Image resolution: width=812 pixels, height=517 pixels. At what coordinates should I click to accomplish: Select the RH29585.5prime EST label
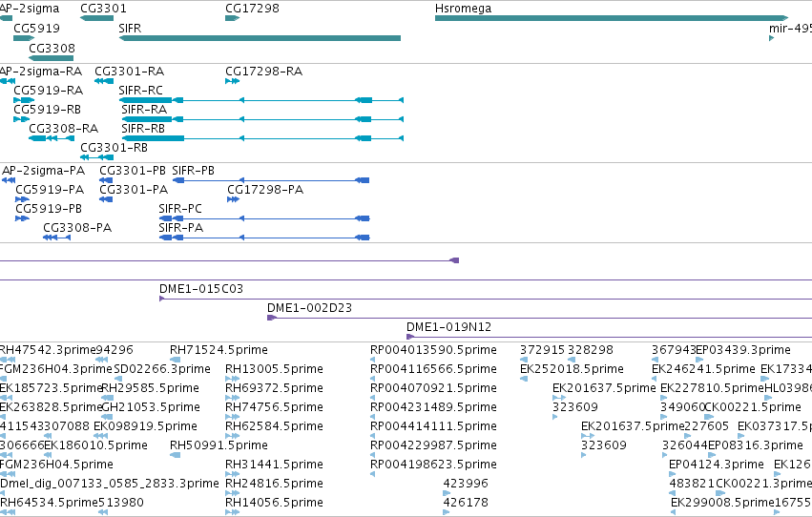(151, 388)
